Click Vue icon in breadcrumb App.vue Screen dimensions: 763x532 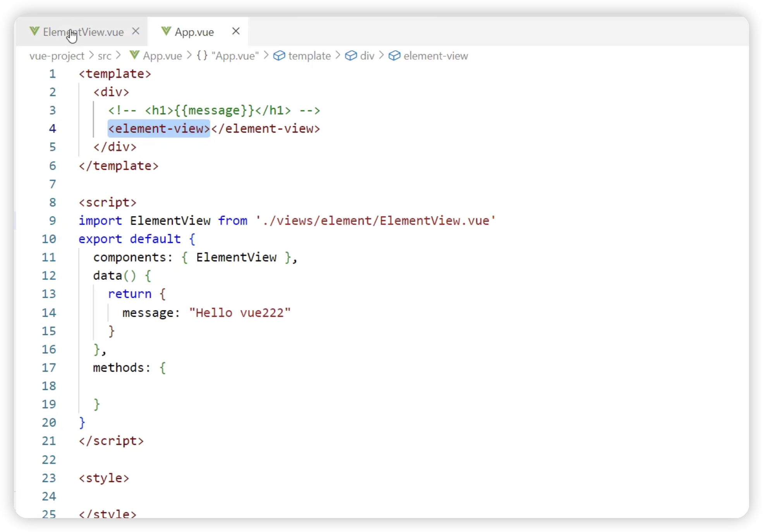coord(134,55)
